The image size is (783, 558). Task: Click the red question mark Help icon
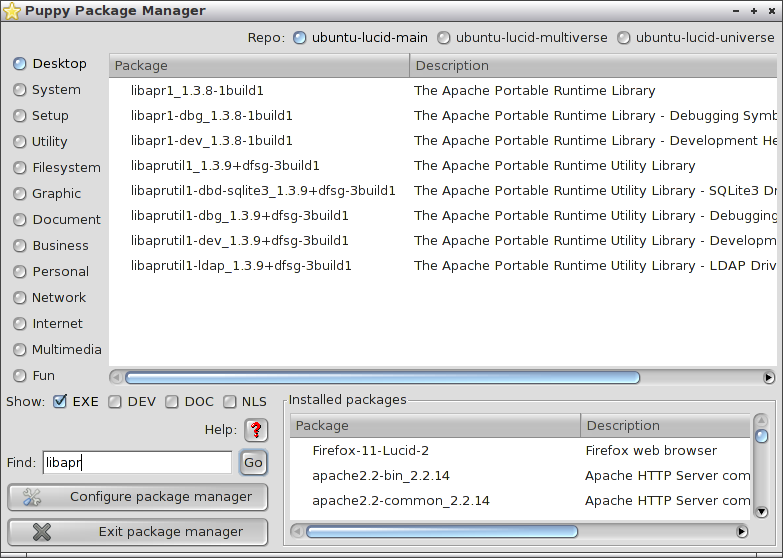point(257,430)
